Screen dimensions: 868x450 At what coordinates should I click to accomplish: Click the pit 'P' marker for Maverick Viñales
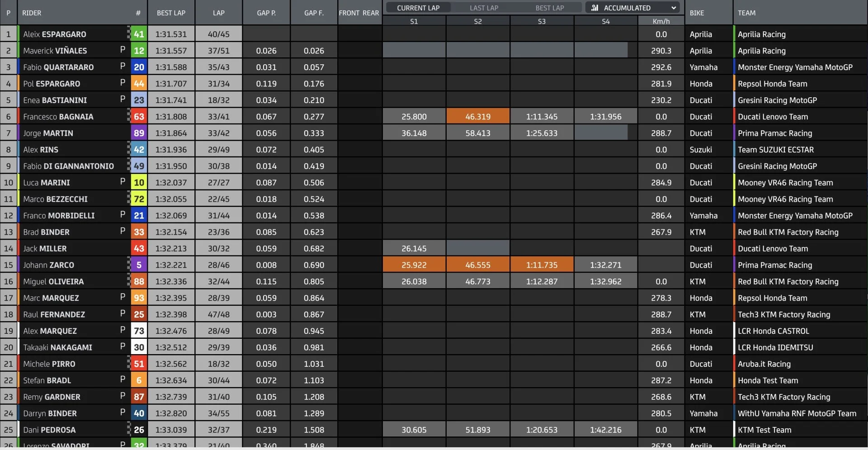click(123, 50)
